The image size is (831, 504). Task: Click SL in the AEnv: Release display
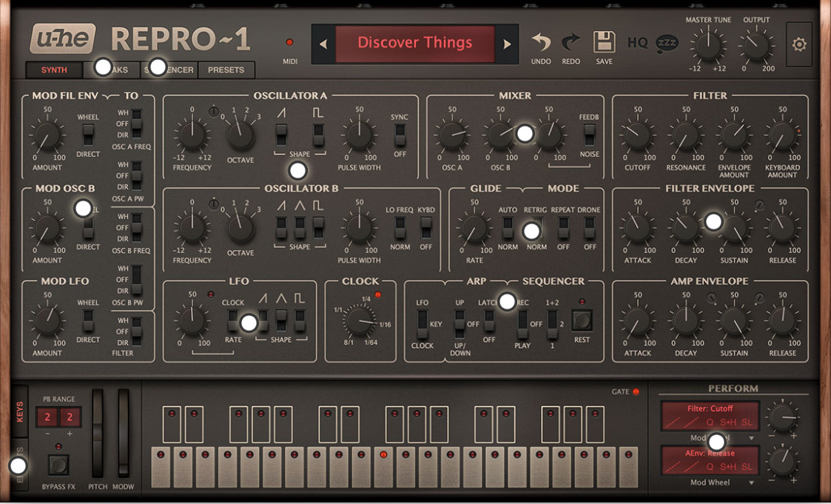[747, 466]
